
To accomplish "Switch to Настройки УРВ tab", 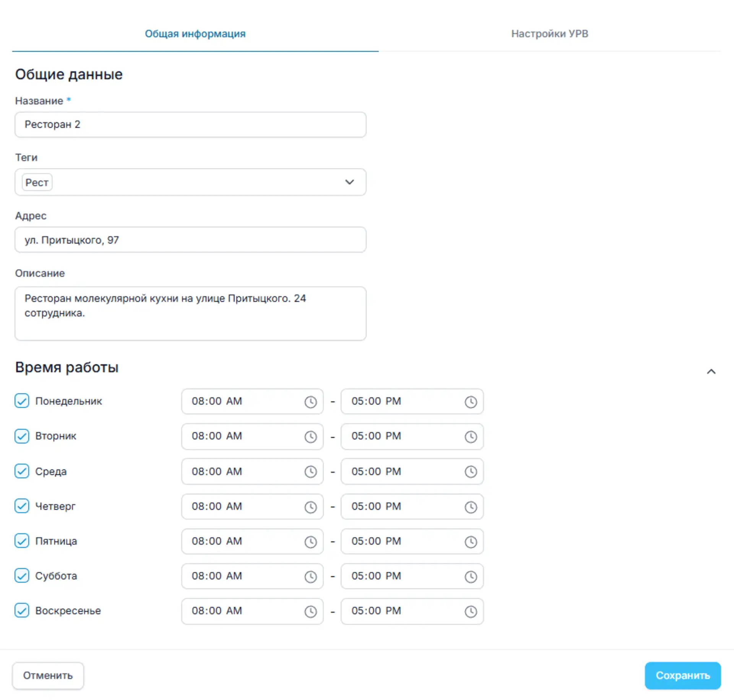I will click(549, 34).
